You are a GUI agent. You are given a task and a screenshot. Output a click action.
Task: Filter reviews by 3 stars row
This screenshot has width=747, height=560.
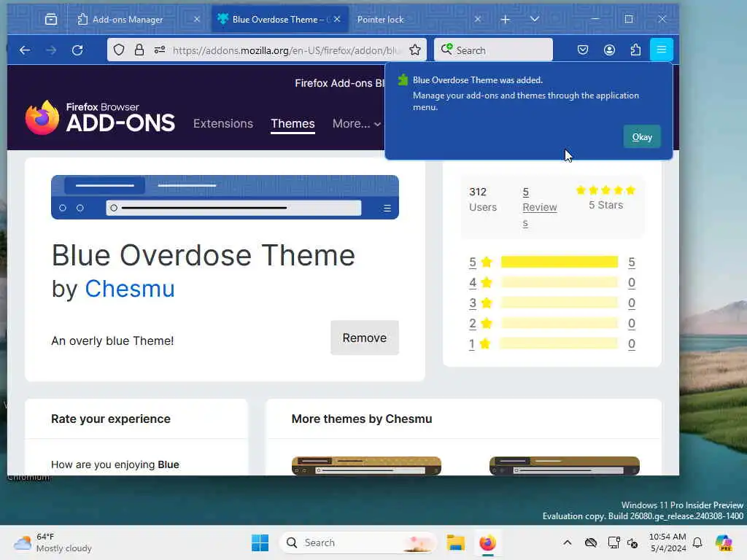click(551, 303)
